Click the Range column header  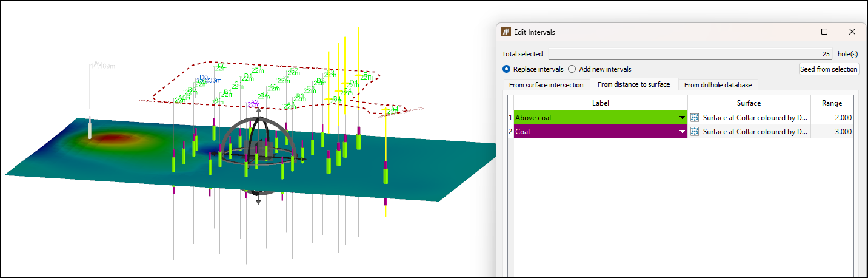pyautogui.click(x=832, y=103)
